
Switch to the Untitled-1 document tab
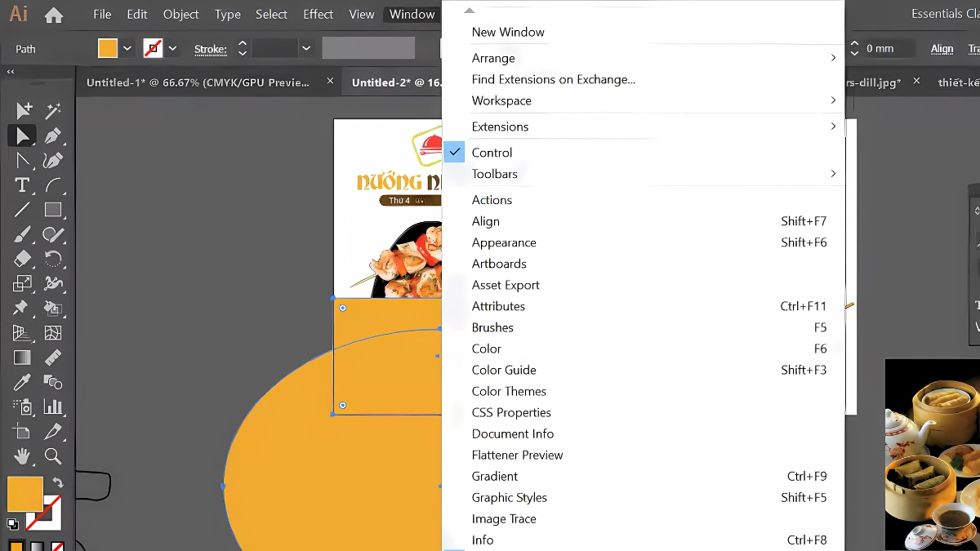pyautogui.click(x=198, y=82)
